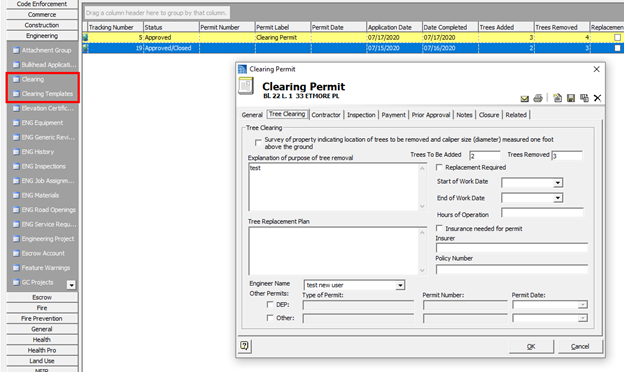Image resolution: width=624 pixels, height=372 pixels.
Task: Open help icon at dialog bottom-left
Action: click(244, 346)
